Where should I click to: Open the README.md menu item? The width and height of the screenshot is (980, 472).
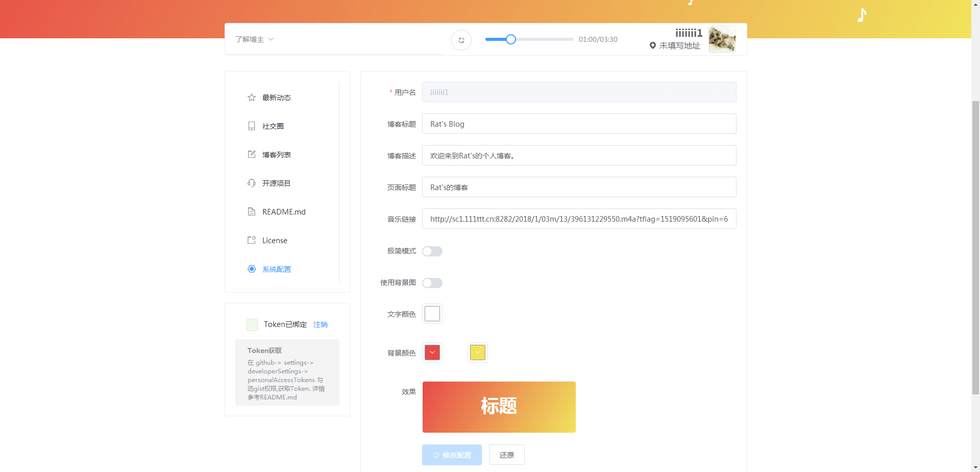[x=284, y=212]
